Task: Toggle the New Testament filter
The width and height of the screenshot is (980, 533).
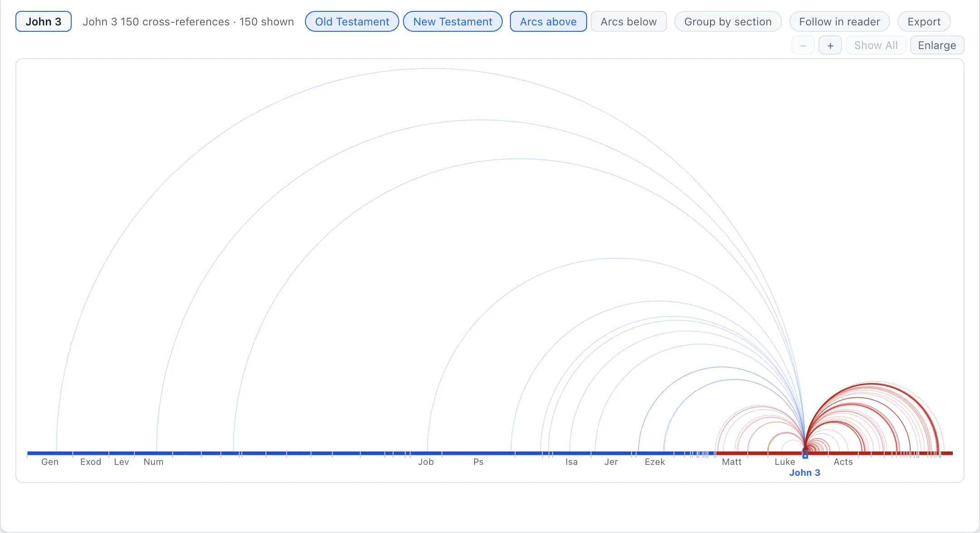Action: [452, 21]
